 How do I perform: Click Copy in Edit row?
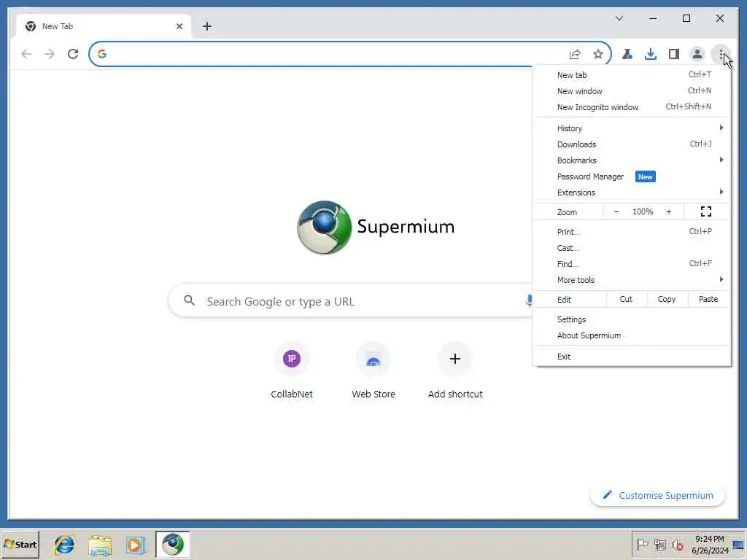point(667,299)
